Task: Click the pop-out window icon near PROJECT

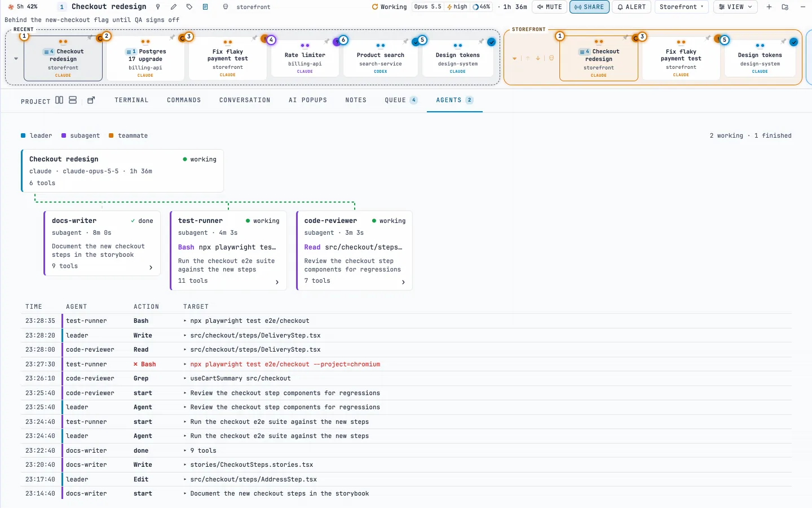Action: (91, 100)
